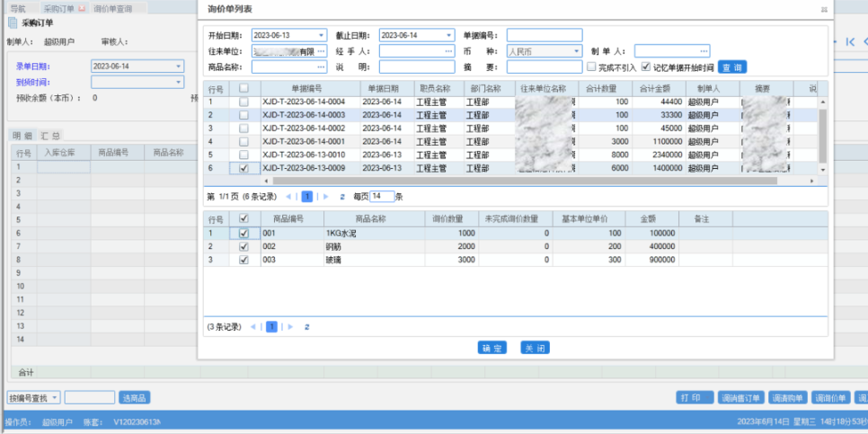Click the 往来单位 lookup ellipsis icon

click(x=321, y=51)
